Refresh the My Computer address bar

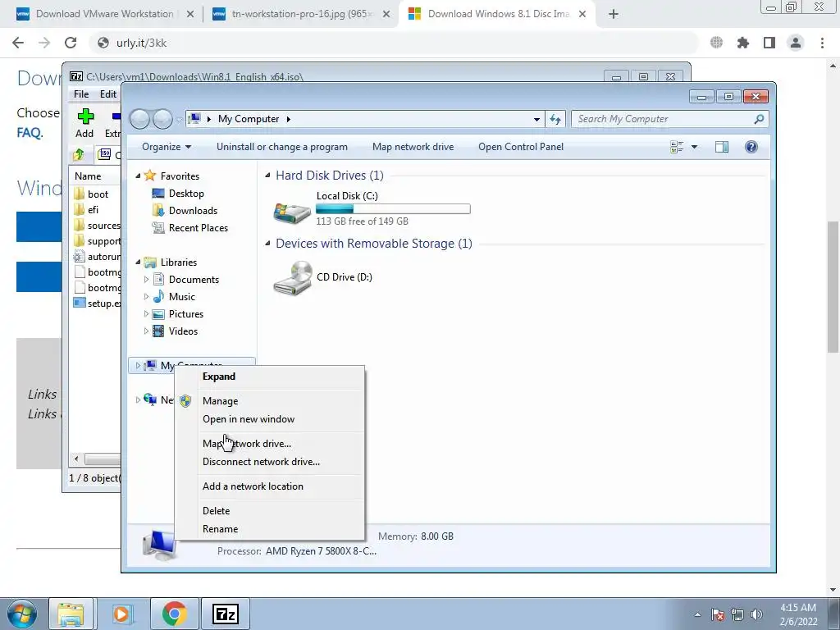[x=555, y=119]
